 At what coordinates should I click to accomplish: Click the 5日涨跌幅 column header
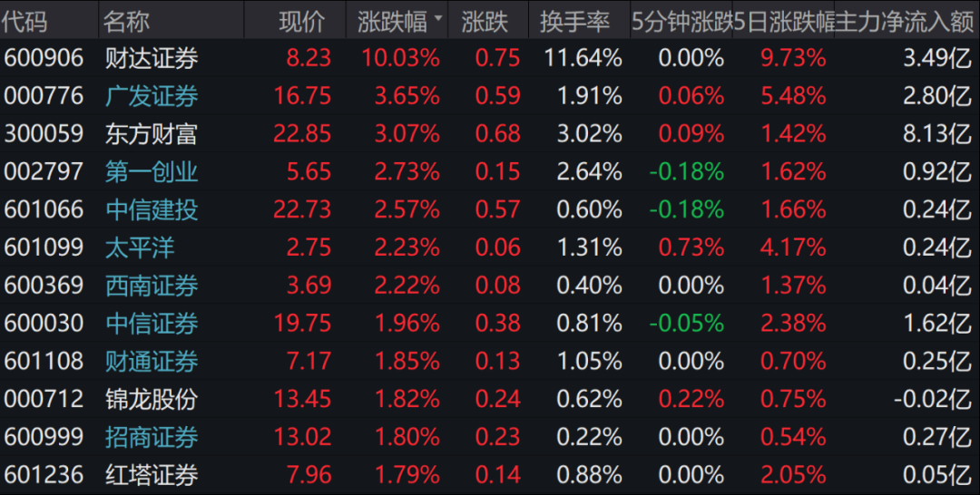pos(784,21)
